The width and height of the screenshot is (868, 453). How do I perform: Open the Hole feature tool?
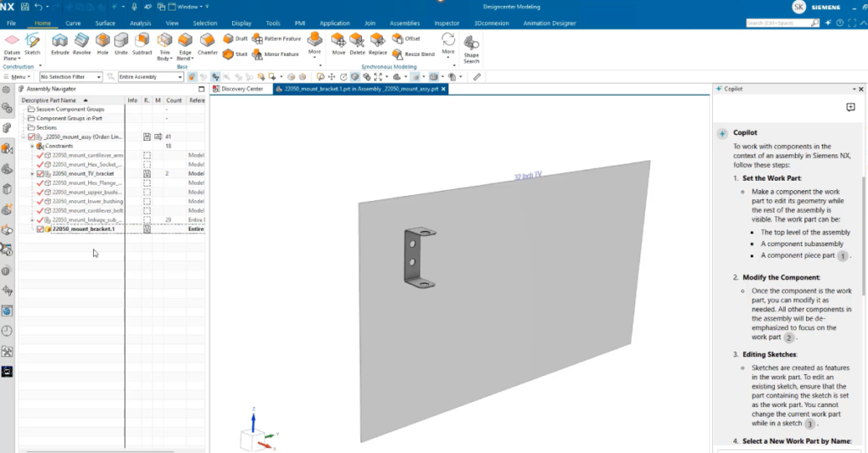coord(103,44)
